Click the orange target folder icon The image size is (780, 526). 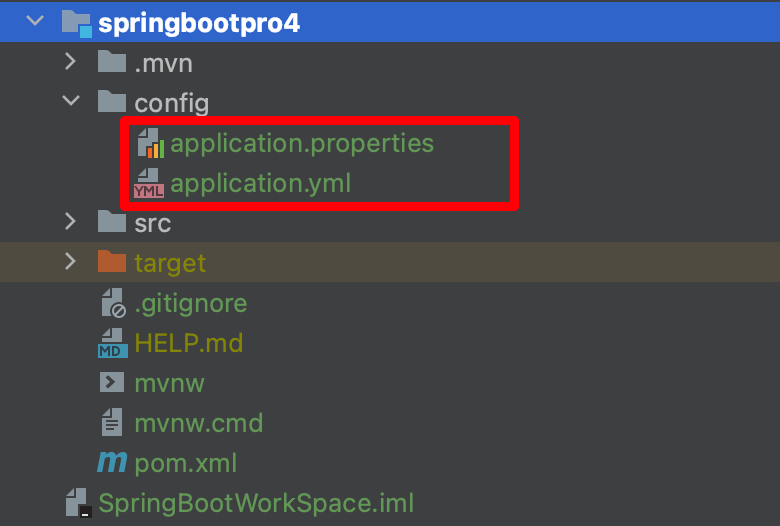[112, 262]
